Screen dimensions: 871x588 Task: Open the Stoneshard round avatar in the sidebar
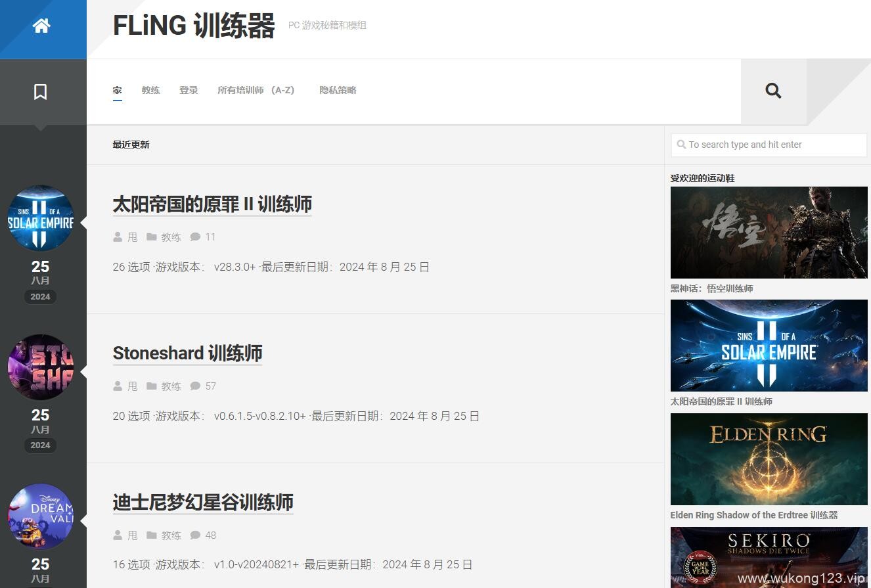pyautogui.click(x=41, y=367)
